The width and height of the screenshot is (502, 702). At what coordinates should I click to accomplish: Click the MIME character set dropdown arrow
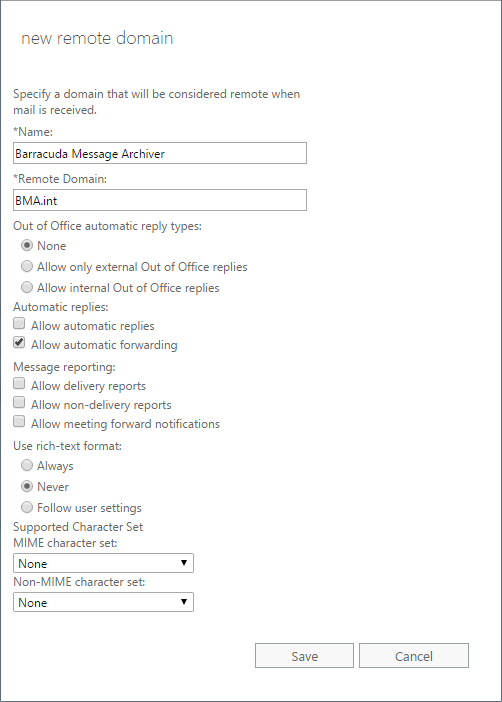click(x=184, y=563)
